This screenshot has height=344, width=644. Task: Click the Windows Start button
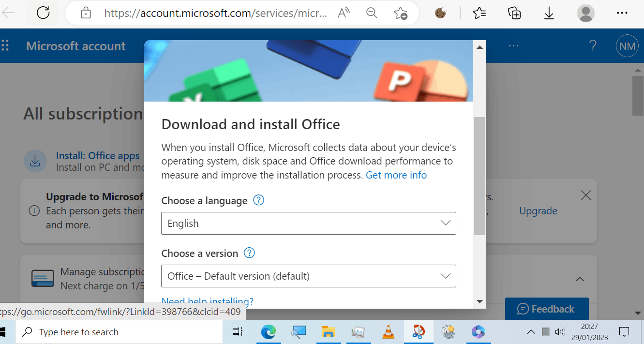(x=3, y=332)
